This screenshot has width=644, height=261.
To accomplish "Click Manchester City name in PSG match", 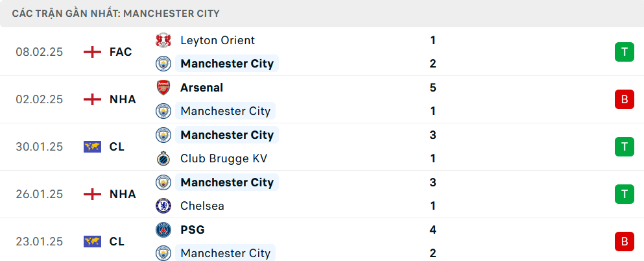I will (x=226, y=253).
